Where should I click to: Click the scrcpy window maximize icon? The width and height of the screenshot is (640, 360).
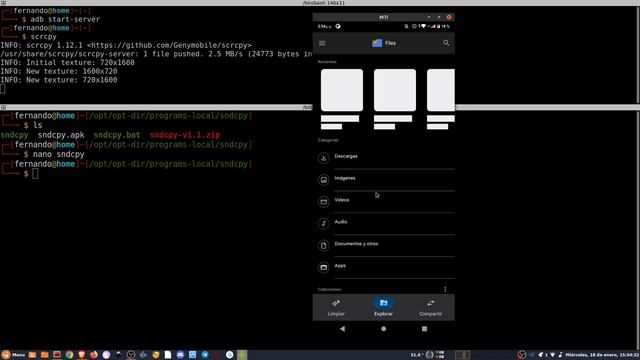pos(439,17)
